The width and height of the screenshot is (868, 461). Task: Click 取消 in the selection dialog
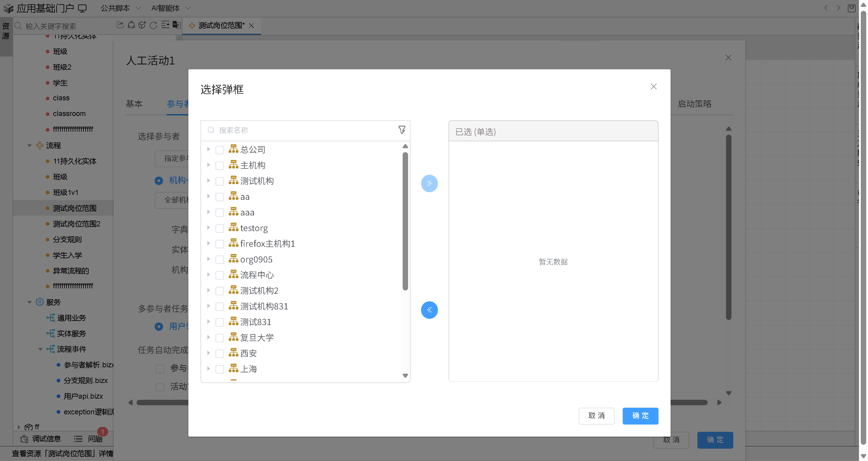(596, 416)
